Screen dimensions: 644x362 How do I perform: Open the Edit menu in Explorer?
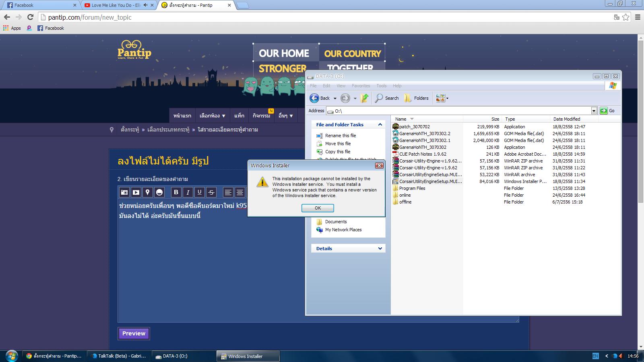(326, 86)
